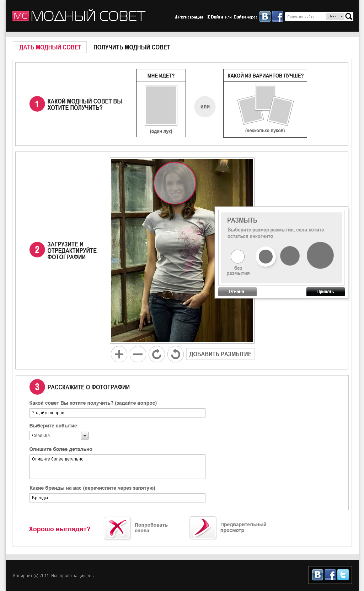Switch to 'Получить модный совет' tab

[x=132, y=47]
